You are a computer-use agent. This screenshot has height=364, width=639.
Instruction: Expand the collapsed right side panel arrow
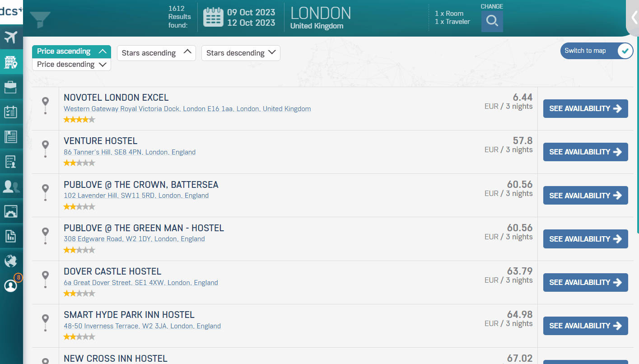coord(634,18)
